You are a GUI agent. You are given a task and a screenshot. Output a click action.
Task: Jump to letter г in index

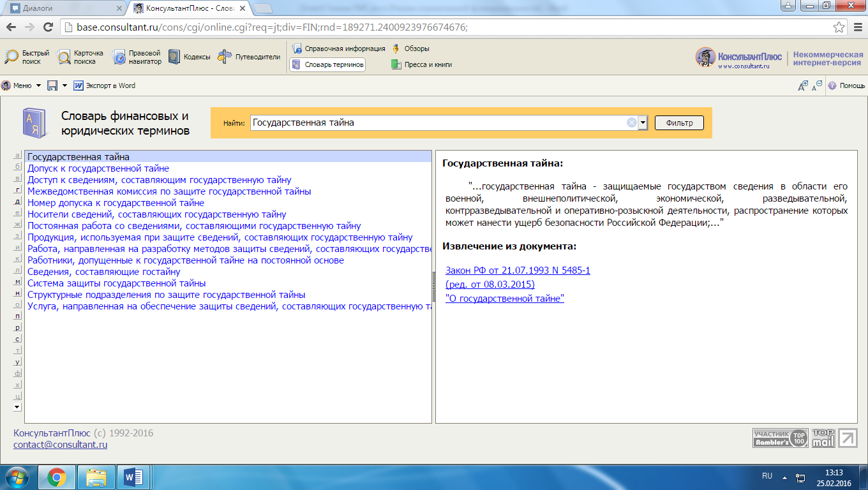[18, 190]
